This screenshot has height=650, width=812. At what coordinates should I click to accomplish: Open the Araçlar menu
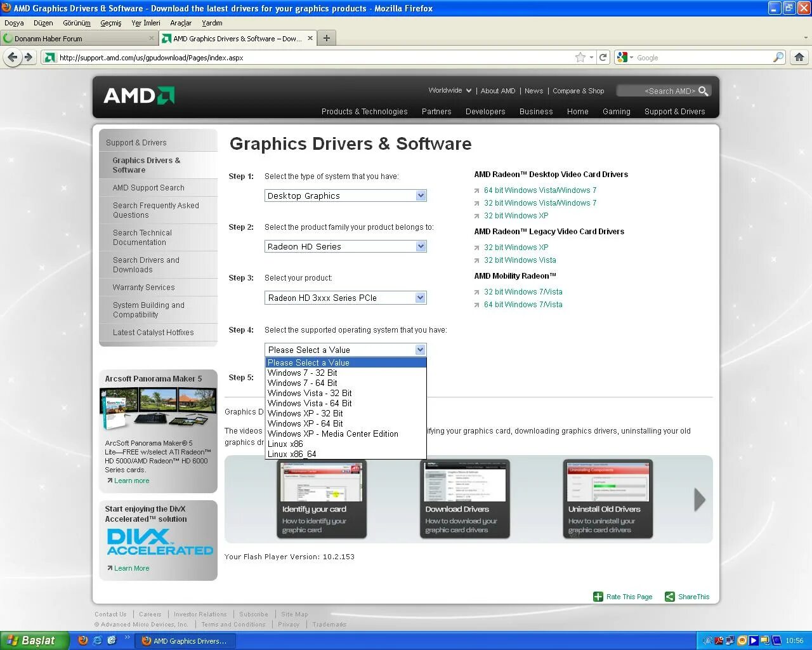point(181,23)
